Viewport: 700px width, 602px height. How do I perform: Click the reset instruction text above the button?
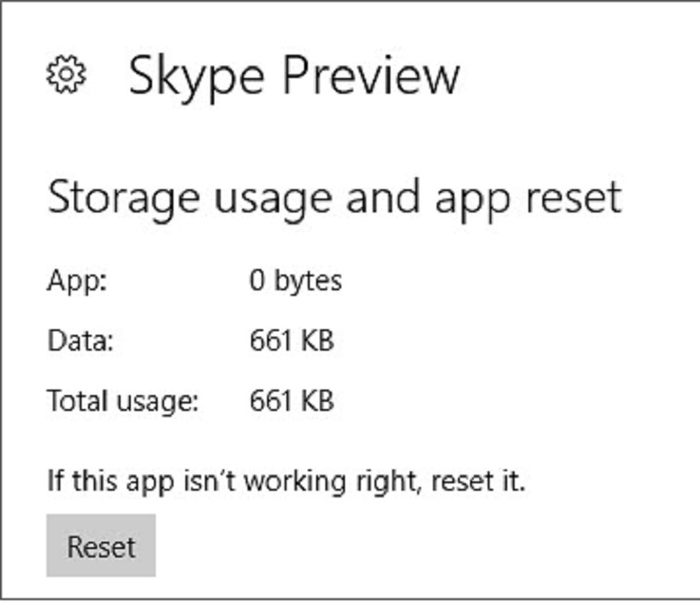pyautogui.click(x=286, y=481)
